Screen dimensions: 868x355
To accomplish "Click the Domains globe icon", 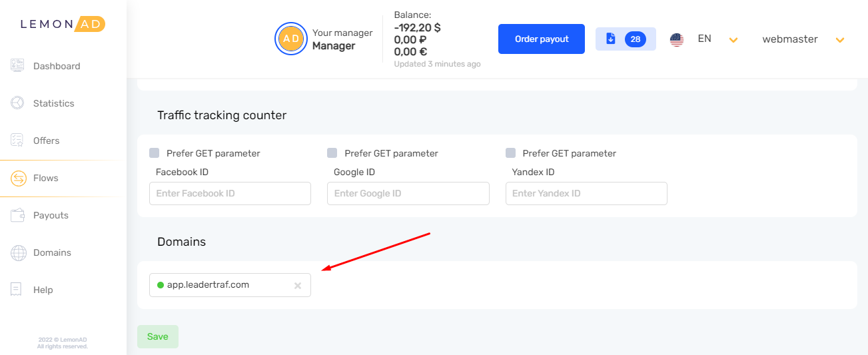I will [x=18, y=252].
